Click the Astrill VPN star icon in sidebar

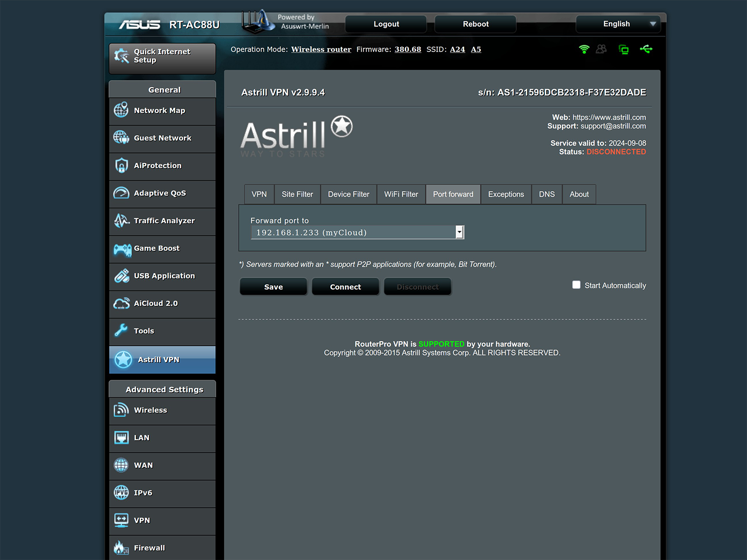point(123,360)
